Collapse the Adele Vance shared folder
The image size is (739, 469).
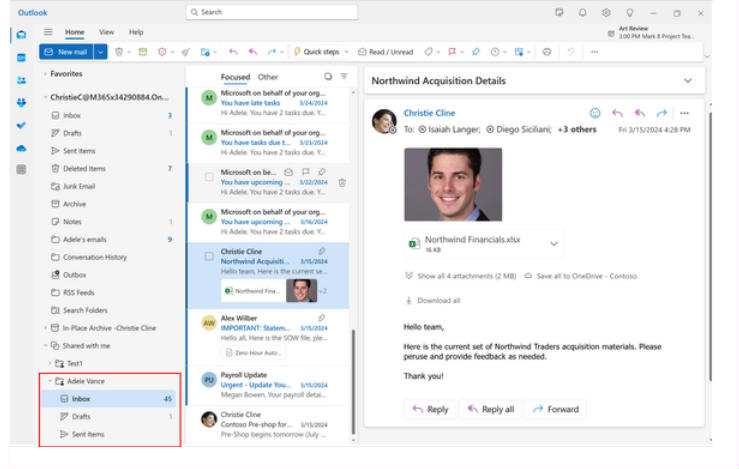[x=50, y=381]
